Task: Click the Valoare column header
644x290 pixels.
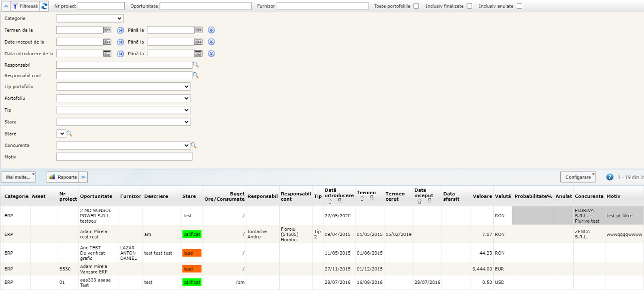Action: pos(482,196)
